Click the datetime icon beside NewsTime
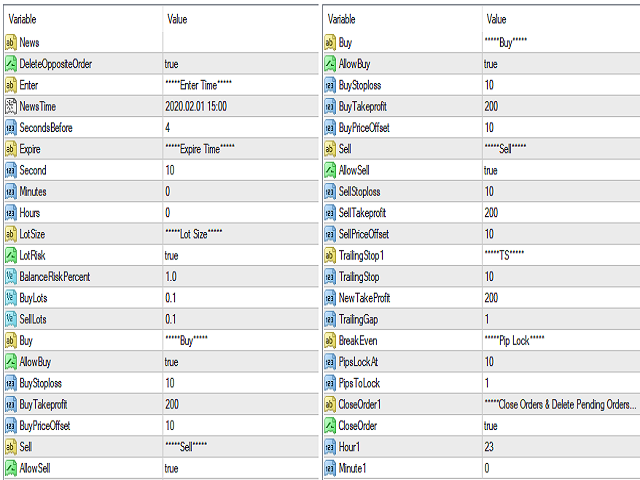Viewport: 640px width, 480px height. 10,106
